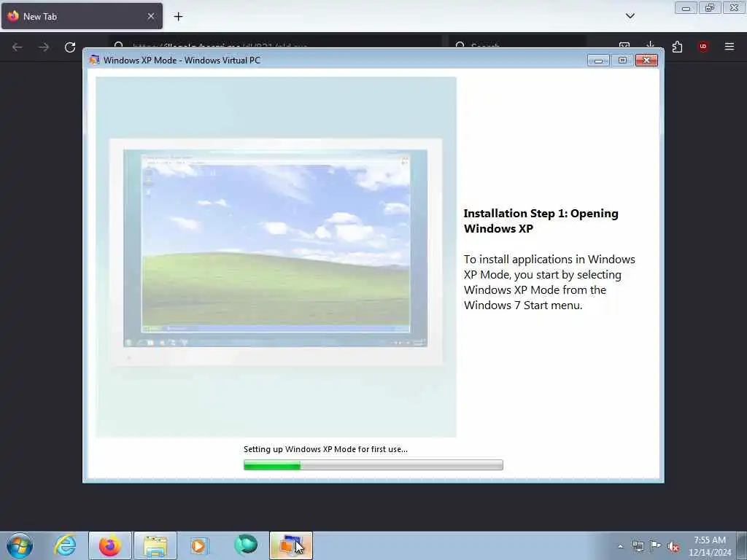Open the uBlock Origin extension icon
The height and width of the screenshot is (560, 747).
(x=703, y=47)
